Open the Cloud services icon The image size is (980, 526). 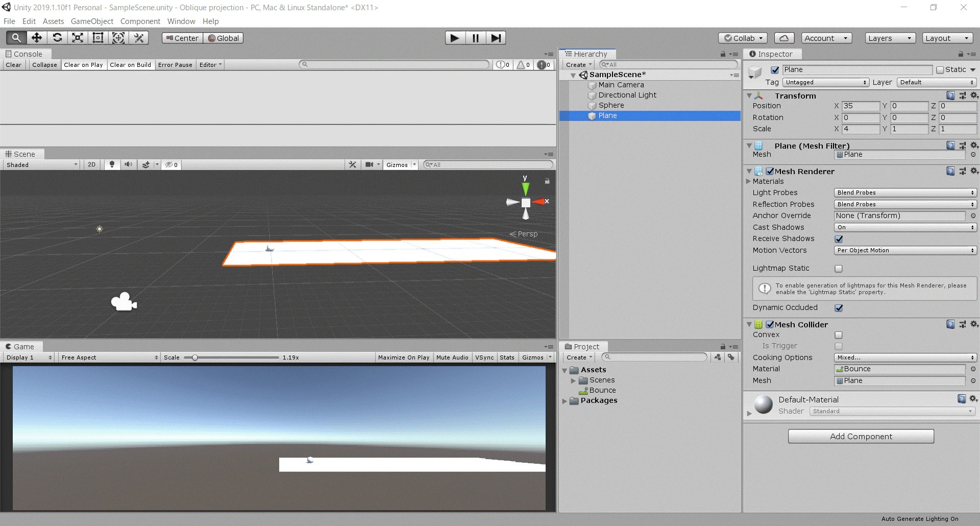pos(784,38)
